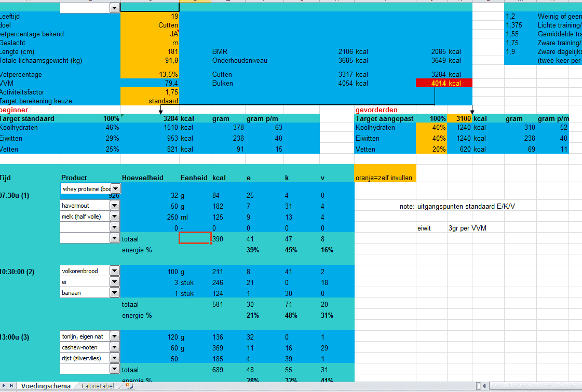Expand the havermout product dropdown
Image resolution: width=582 pixels, height=392 pixels.
115,206
